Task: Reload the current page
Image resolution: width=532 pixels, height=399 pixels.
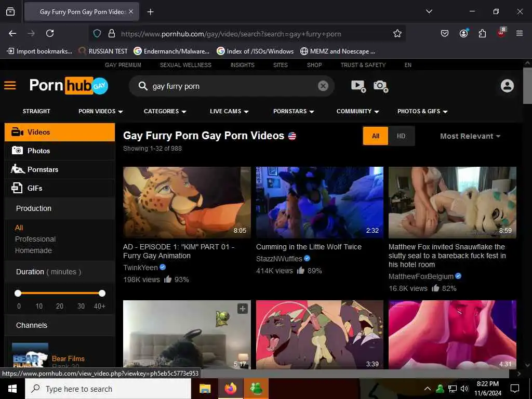Action: click(x=50, y=33)
